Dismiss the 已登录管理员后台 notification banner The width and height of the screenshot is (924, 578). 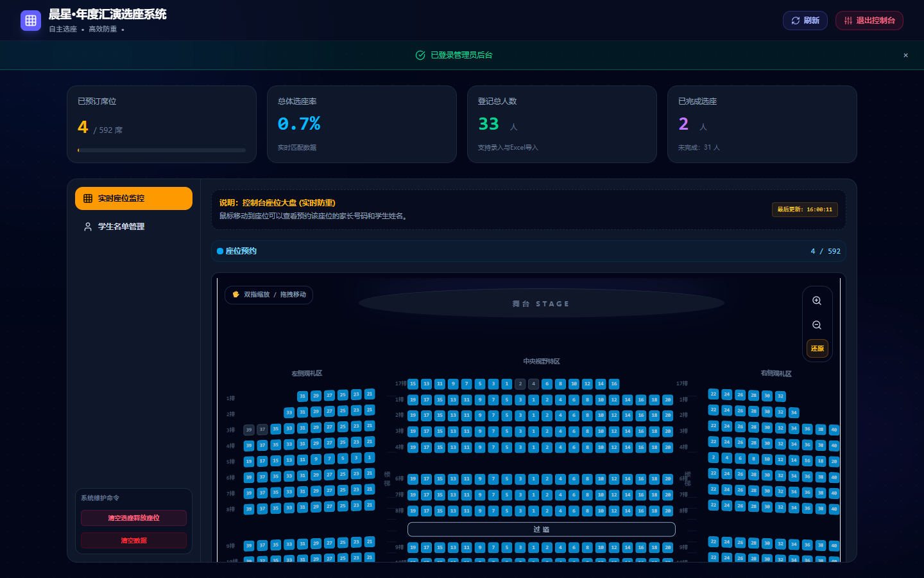[905, 55]
